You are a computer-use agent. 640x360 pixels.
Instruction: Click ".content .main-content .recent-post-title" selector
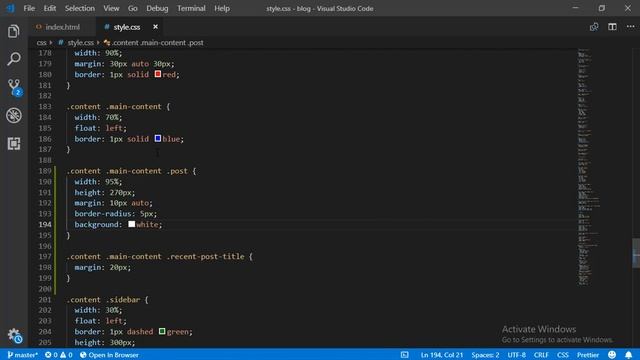coord(156,256)
